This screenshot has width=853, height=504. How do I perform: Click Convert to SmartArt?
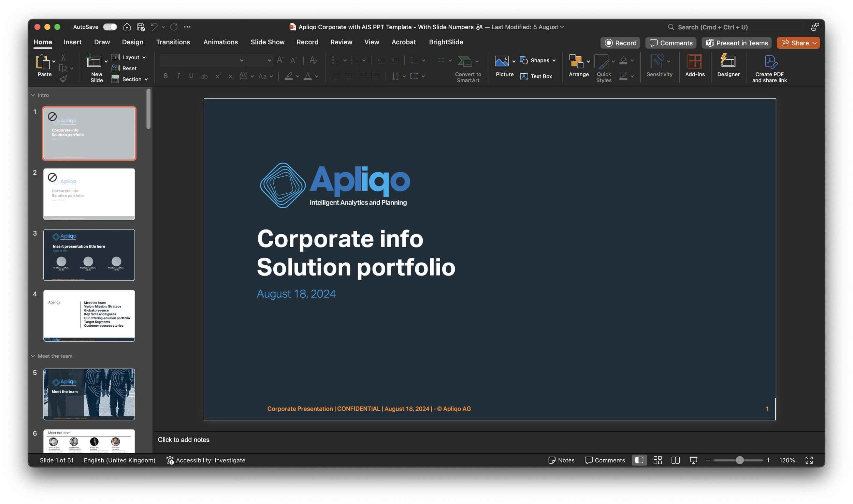(468, 68)
